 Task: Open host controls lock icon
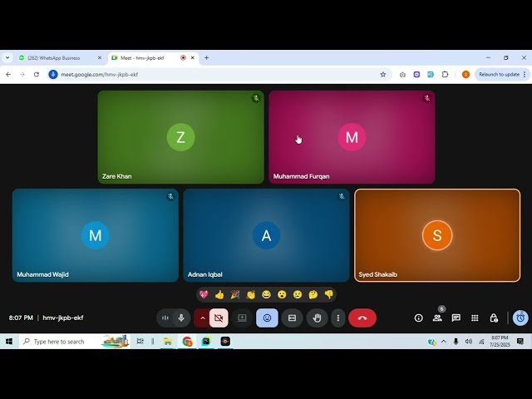(x=494, y=318)
